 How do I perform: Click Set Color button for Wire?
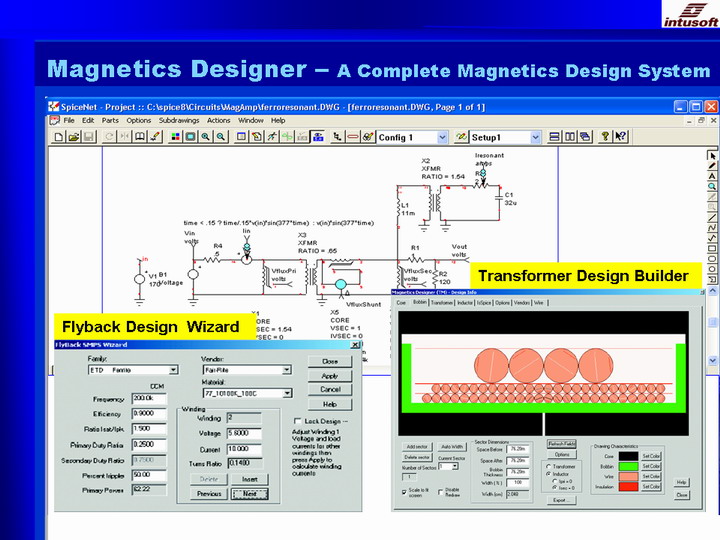coord(651,476)
